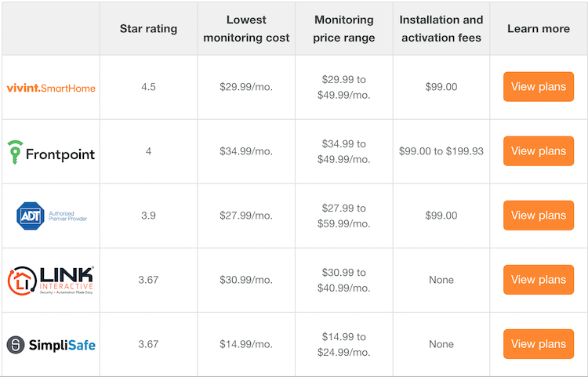This screenshot has width=588, height=377.
Task: Click Installation and activation fees header
Action: pos(441,29)
